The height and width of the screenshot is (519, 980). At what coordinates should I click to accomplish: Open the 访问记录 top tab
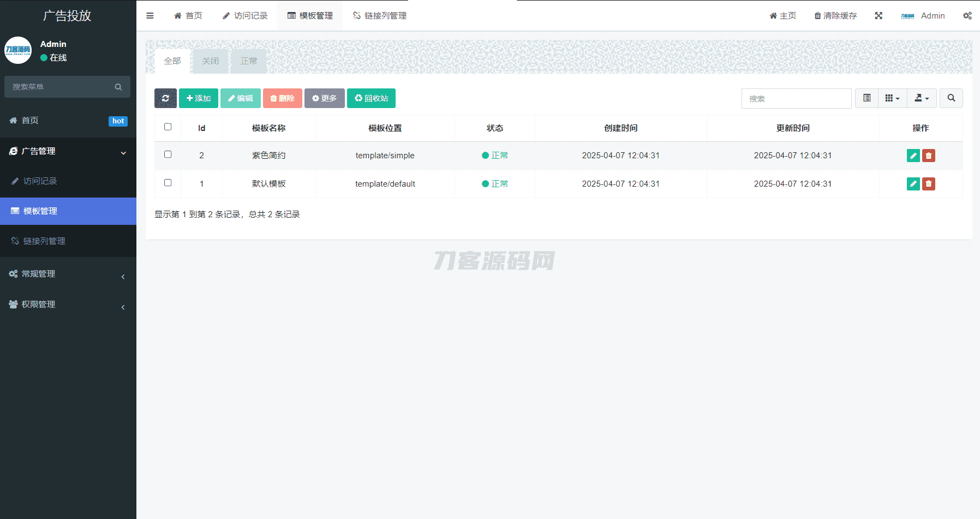click(x=245, y=16)
